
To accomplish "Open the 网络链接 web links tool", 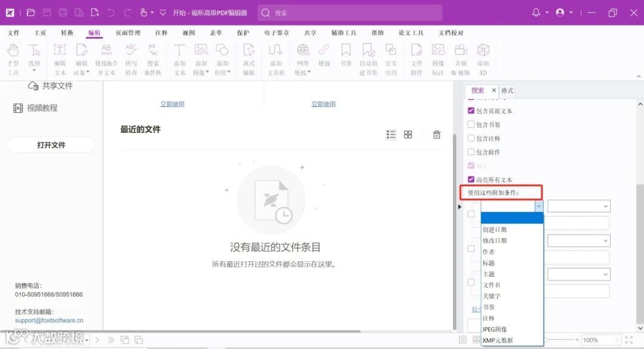I will pos(303,60).
